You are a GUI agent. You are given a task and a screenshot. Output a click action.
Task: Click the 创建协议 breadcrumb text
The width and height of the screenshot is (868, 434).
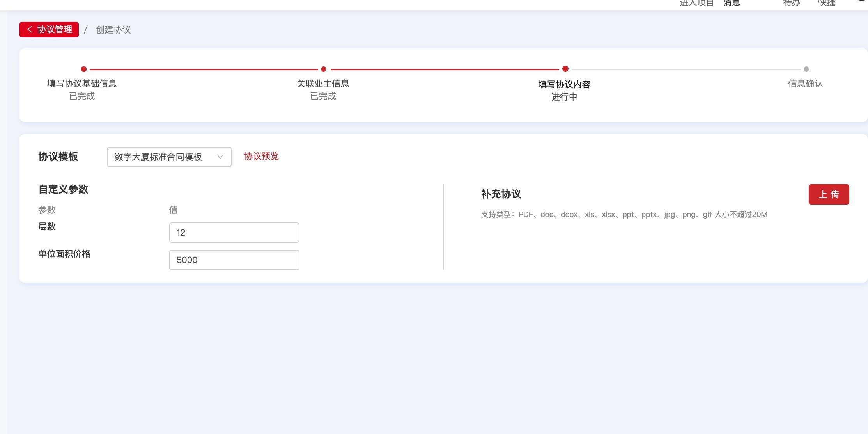point(113,30)
